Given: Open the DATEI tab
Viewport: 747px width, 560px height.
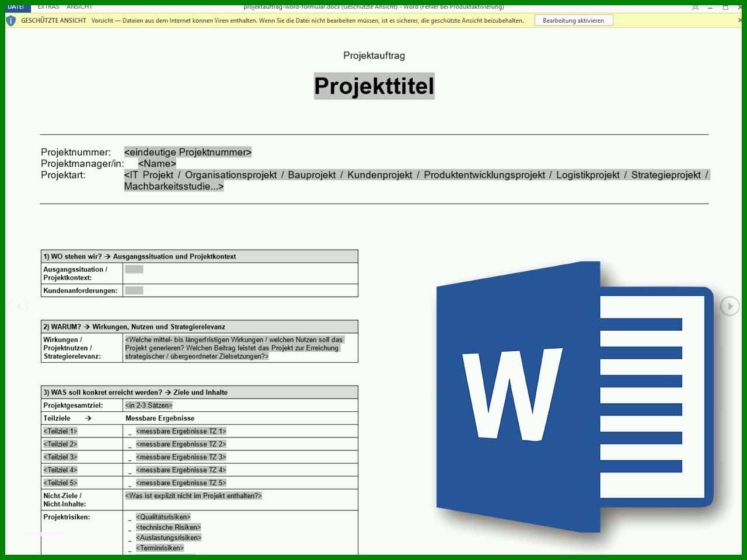Looking at the screenshot, I should [x=16, y=8].
